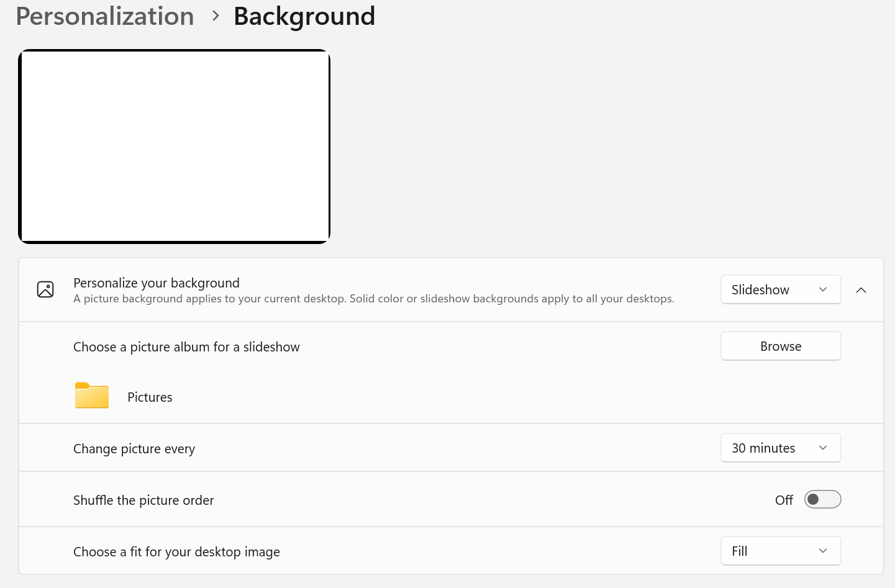The height and width of the screenshot is (588, 895).
Task: Click the background description text about desktops
Action: pyautogui.click(x=374, y=299)
